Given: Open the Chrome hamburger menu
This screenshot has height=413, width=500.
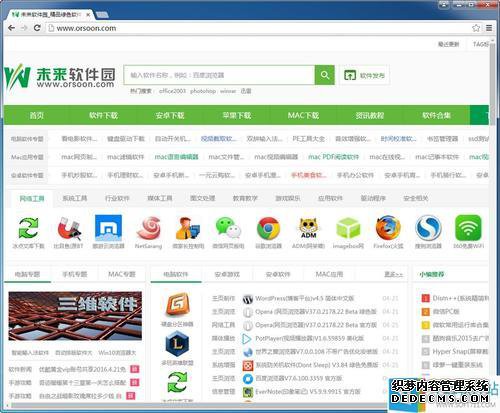Looking at the screenshot, I should (x=489, y=28).
